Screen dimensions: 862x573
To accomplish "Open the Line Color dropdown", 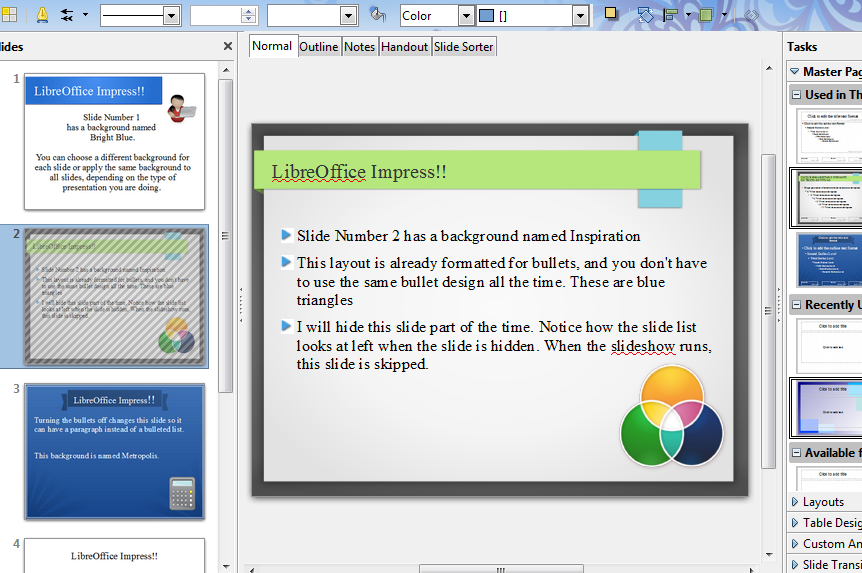I will [x=349, y=16].
